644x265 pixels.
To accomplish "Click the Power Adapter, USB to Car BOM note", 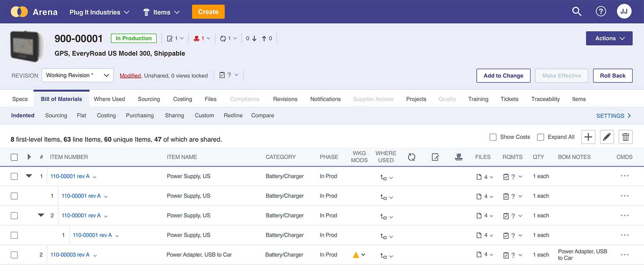I will 582,255.
